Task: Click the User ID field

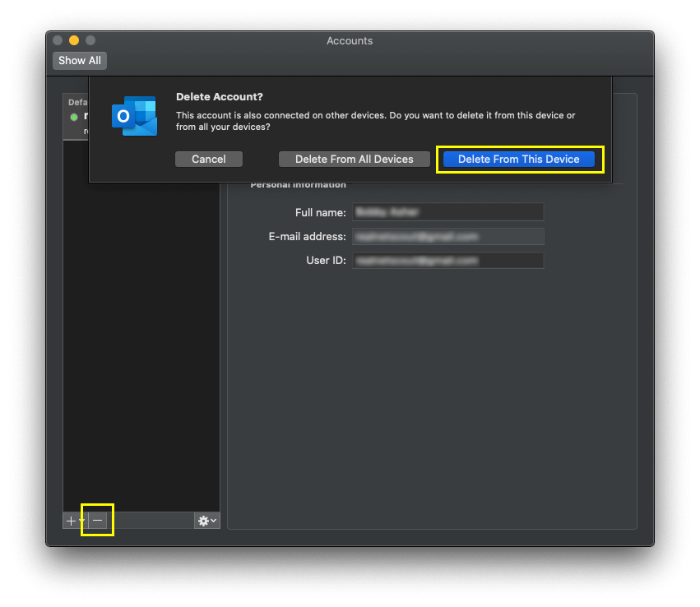Action: tap(447, 261)
